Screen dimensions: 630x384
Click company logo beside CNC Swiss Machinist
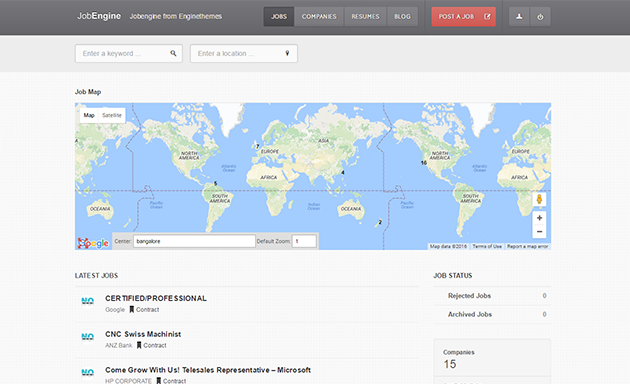(88, 337)
